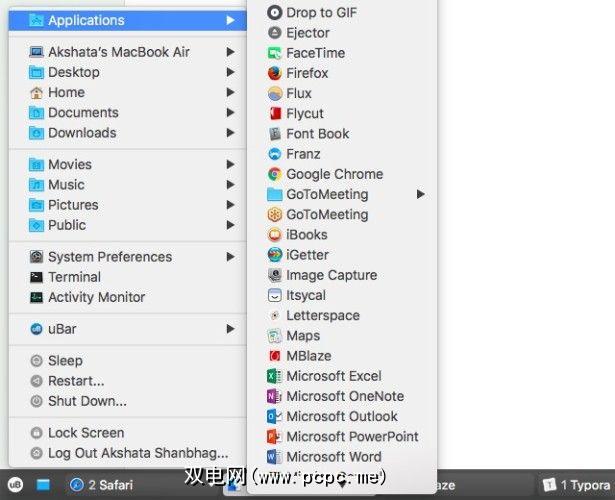Image resolution: width=615 pixels, height=500 pixels.
Task: Expand the GoToMeeting folder submenu arrow
Action: (420, 194)
